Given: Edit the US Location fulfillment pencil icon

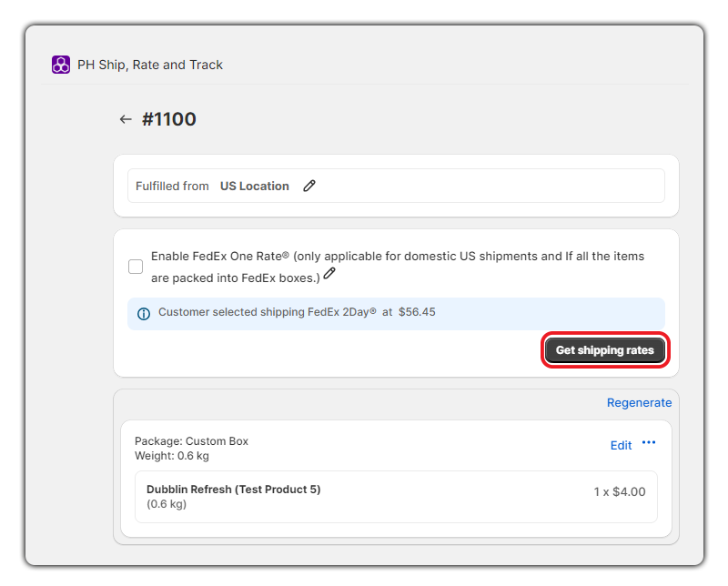Looking at the screenshot, I should [x=309, y=186].
